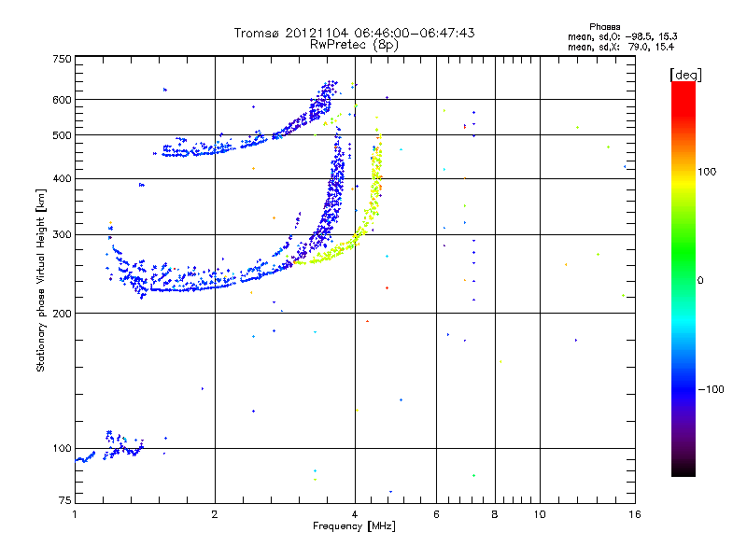The width and height of the screenshot is (747, 560).
Task: Click the y-axis tick label '100'
Action: pos(62,449)
